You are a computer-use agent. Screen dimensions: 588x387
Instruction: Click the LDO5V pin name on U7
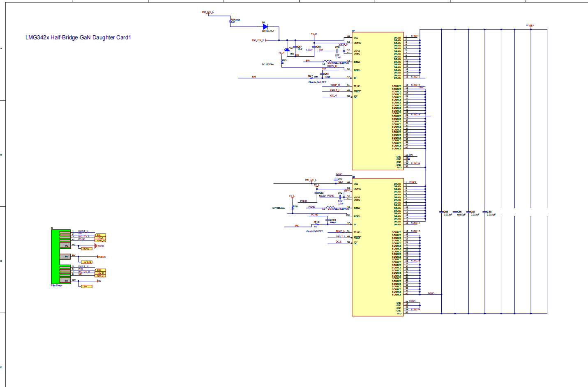[x=357, y=43]
